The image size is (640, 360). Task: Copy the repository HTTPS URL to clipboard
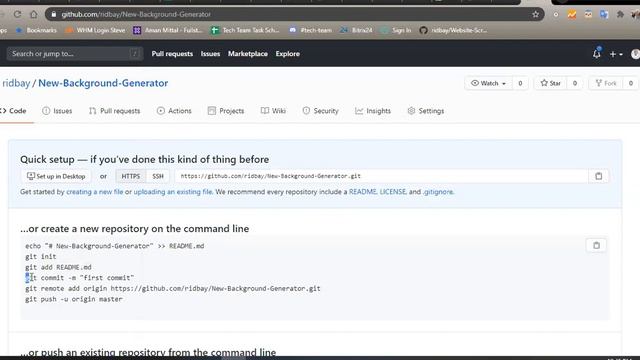pyautogui.click(x=598, y=176)
